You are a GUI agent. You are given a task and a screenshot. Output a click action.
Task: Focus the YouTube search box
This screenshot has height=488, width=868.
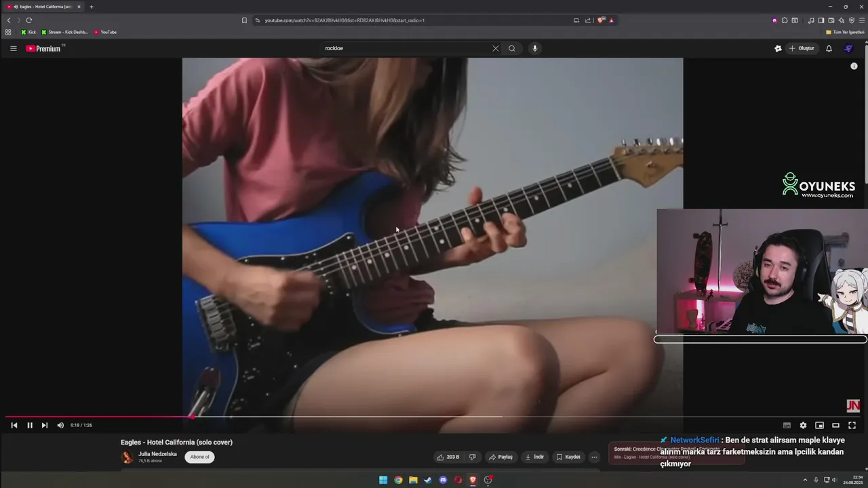pos(406,48)
